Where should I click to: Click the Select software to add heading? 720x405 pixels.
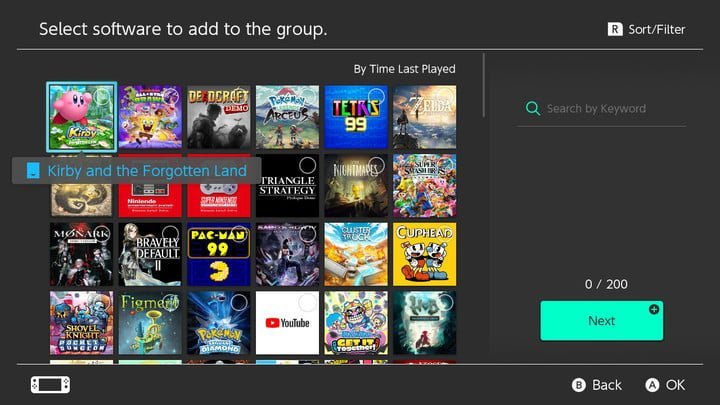(183, 29)
